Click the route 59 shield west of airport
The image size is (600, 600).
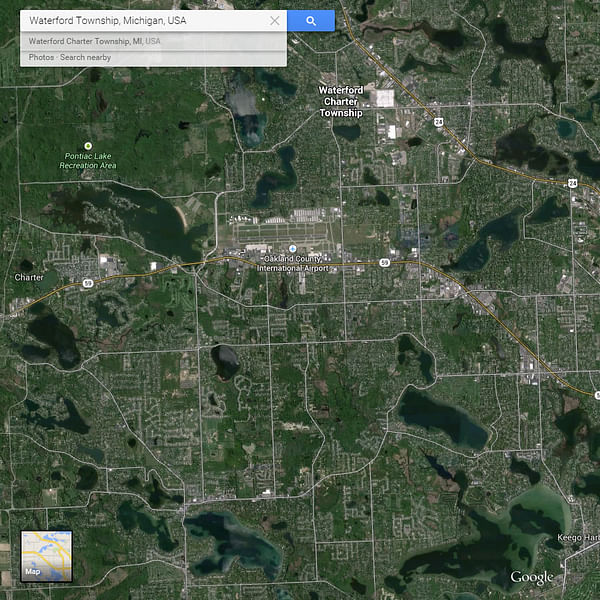(88, 283)
